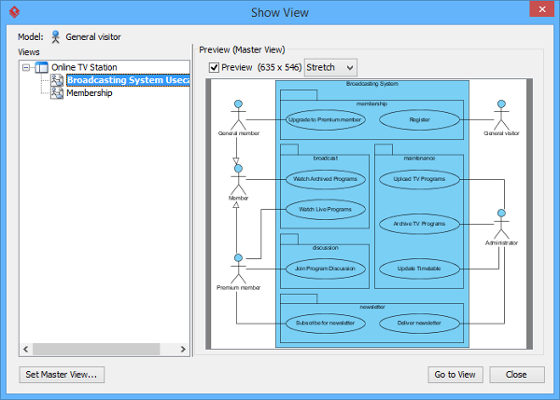Click the General visitor model name text

[x=93, y=37]
